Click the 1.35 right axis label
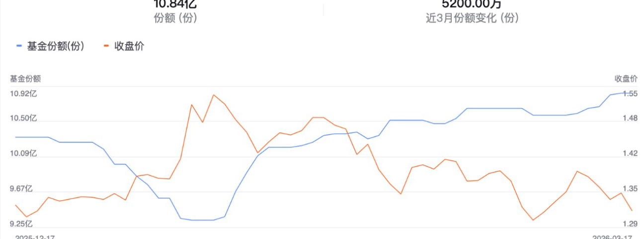This screenshot has height=239, width=644. [x=630, y=189]
